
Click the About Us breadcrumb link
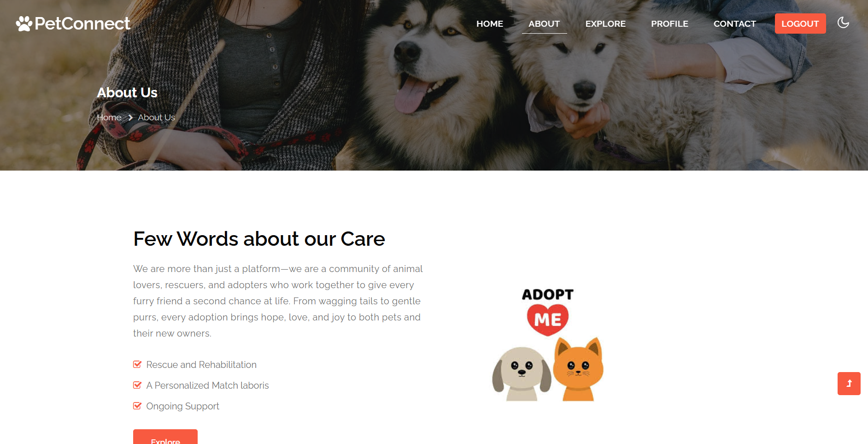[157, 118]
